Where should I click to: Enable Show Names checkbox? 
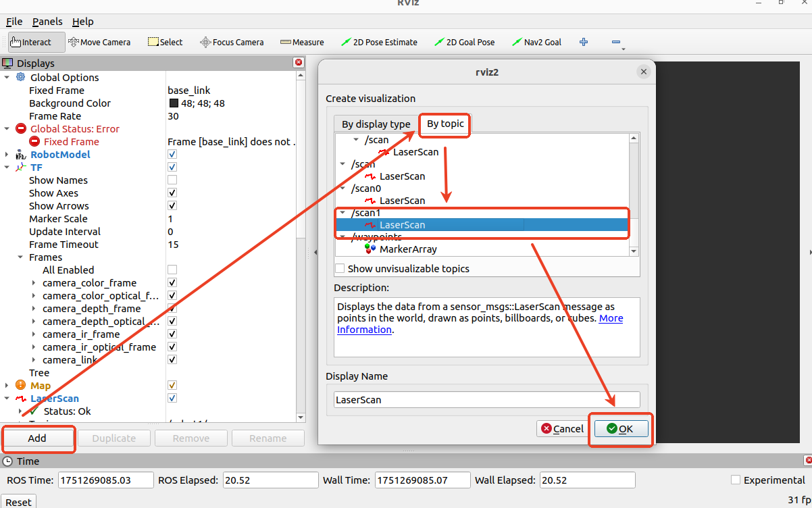click(x=172, y=180)
